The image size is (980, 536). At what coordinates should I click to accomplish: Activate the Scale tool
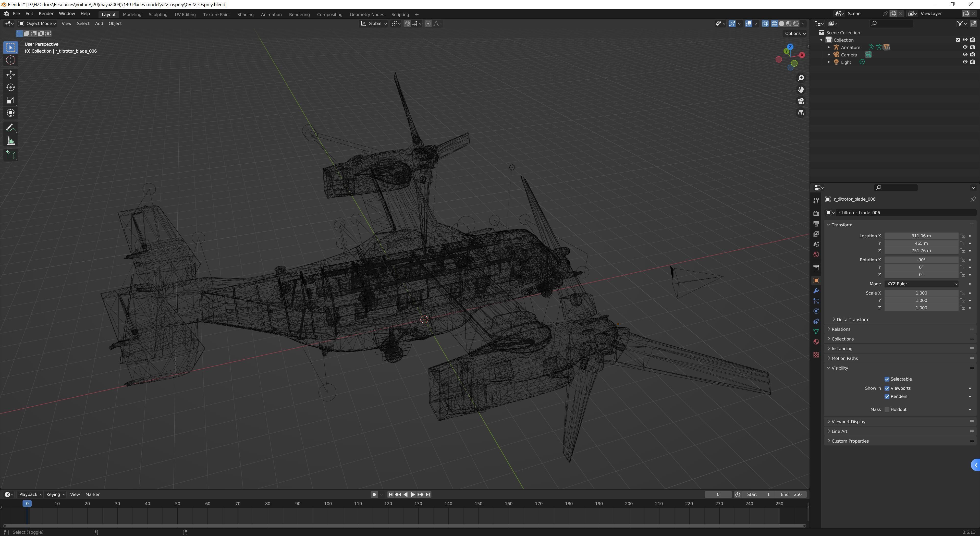click(x=11, y=100)
